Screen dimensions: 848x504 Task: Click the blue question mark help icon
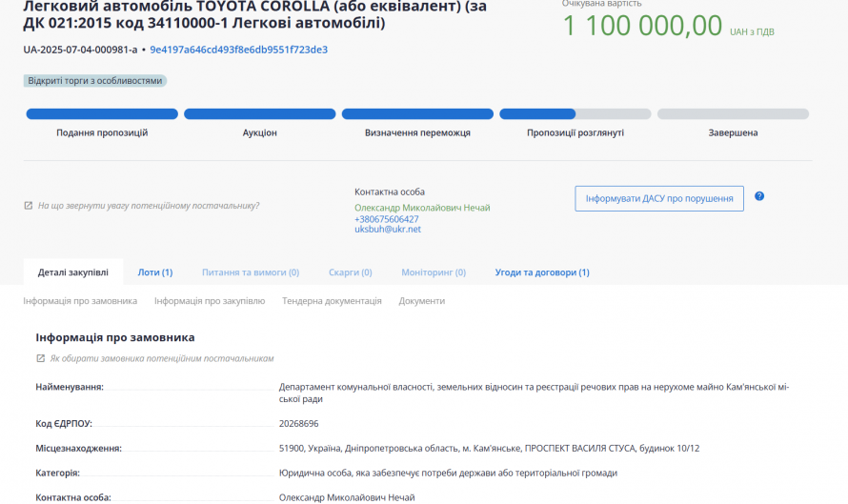tap(759, 196)
